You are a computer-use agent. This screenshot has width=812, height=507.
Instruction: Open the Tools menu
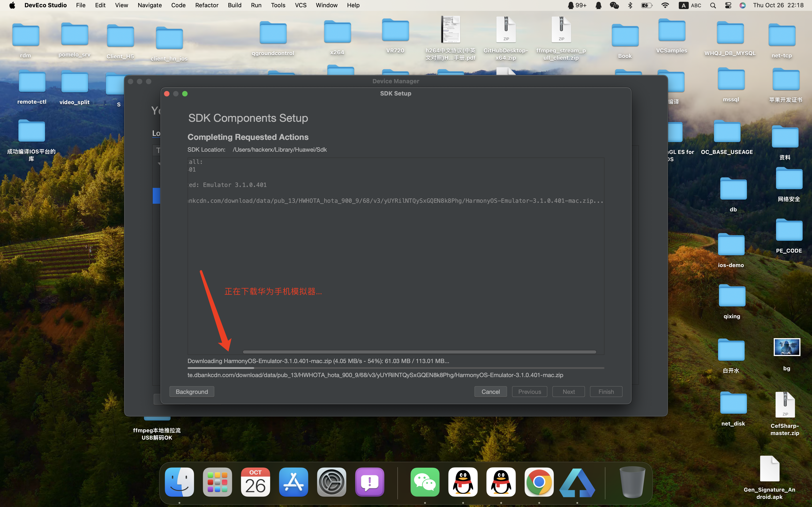278,5
